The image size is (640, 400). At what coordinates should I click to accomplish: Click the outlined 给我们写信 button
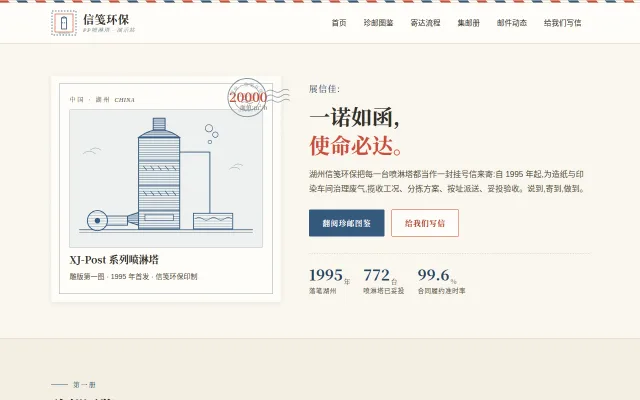tap(425, 223)
